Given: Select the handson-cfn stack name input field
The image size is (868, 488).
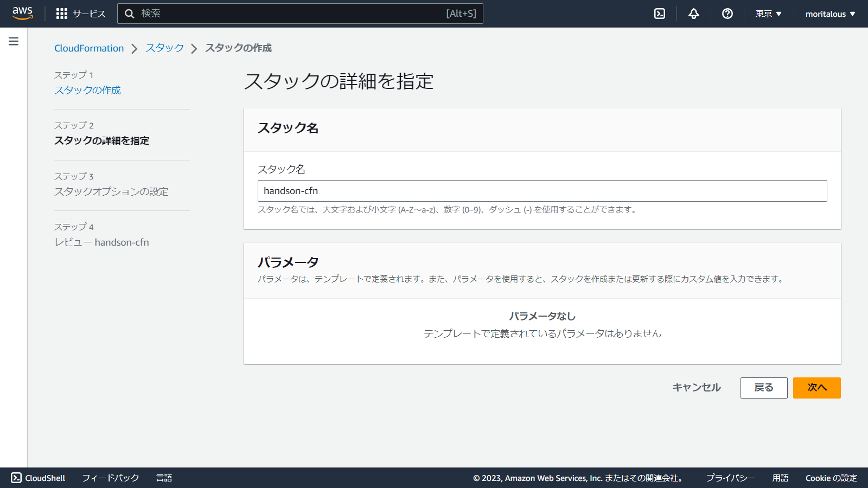Looking at the screenshot, I should pyautogui.click(x=542, y=191).
